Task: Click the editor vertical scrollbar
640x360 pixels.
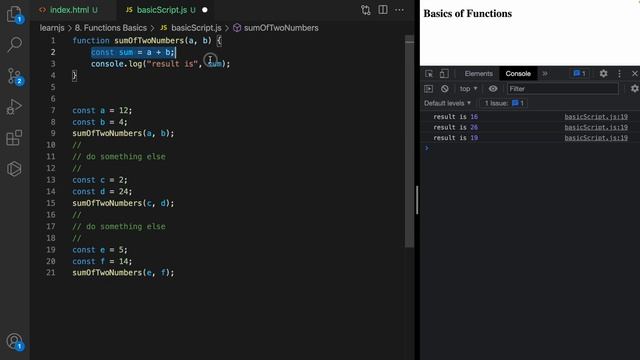Action: pyautogui.click(x=409, y=141)
